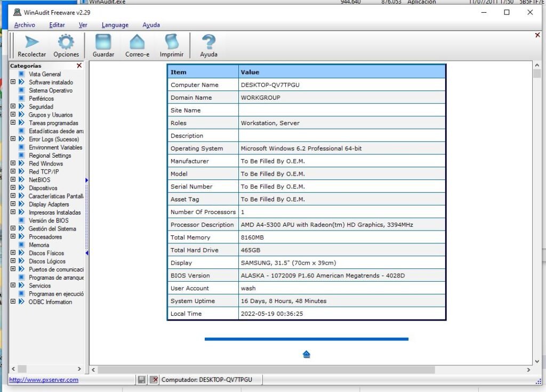Open the Ayuda menu in menu bar
Image resolution: width=546 pixels, height=392 pixels.
[151, 25]
